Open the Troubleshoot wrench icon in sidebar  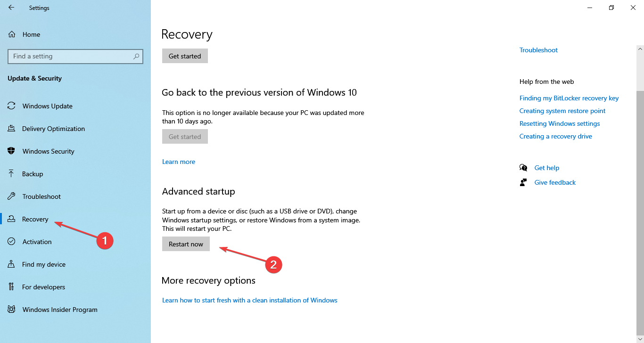12,196
